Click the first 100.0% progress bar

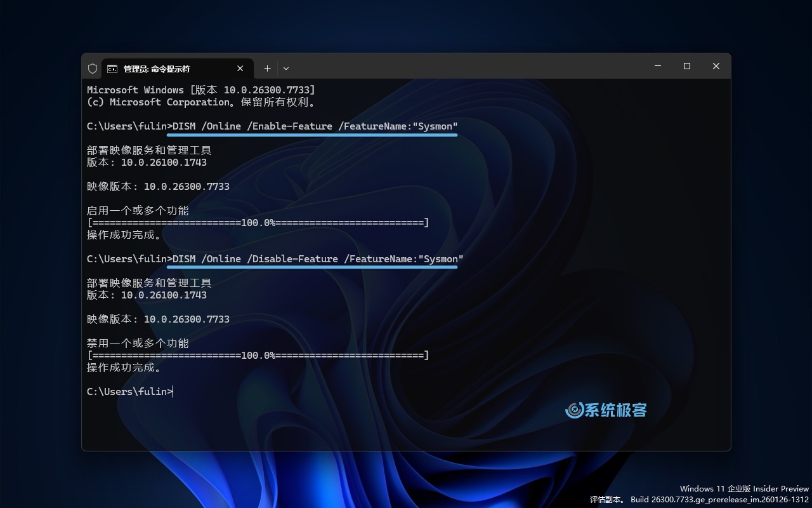pyautogui.click(x=258, y=223)
